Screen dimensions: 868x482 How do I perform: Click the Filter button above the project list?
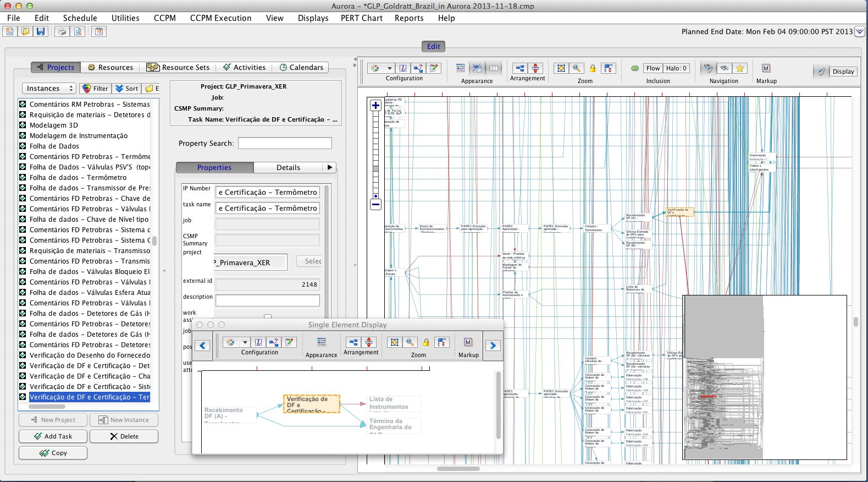pos(95,89)
